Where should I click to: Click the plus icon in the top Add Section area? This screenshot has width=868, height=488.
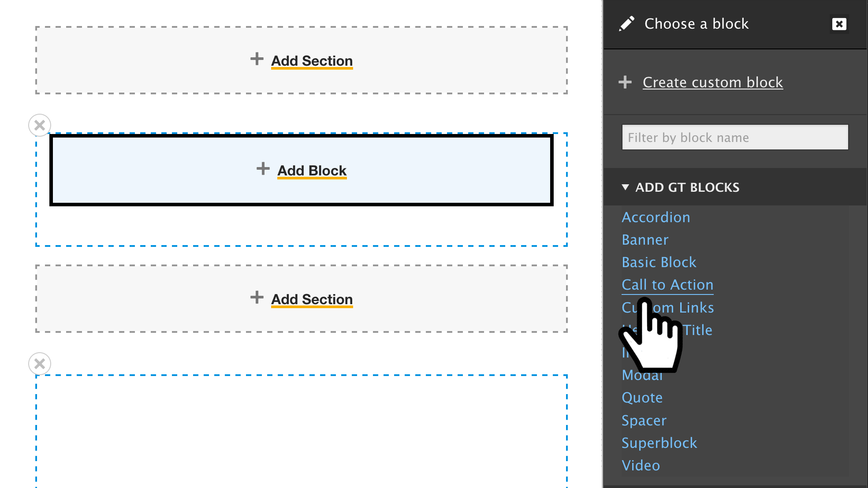(x=257, y=59)
